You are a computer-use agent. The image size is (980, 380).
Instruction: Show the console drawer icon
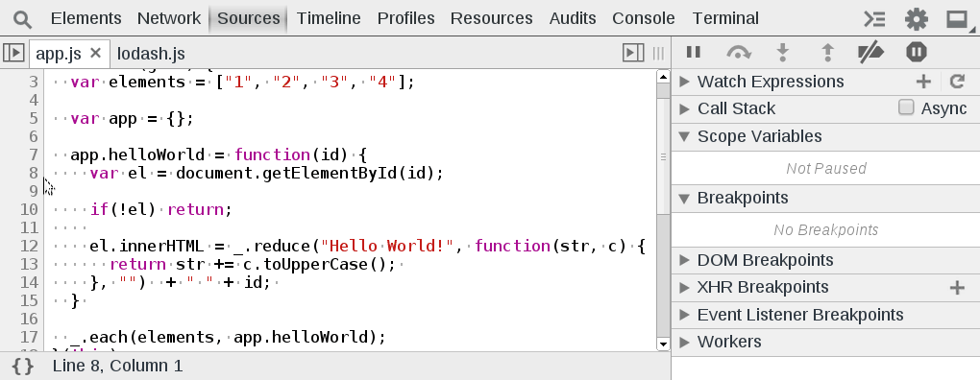[x=874, y=19]
